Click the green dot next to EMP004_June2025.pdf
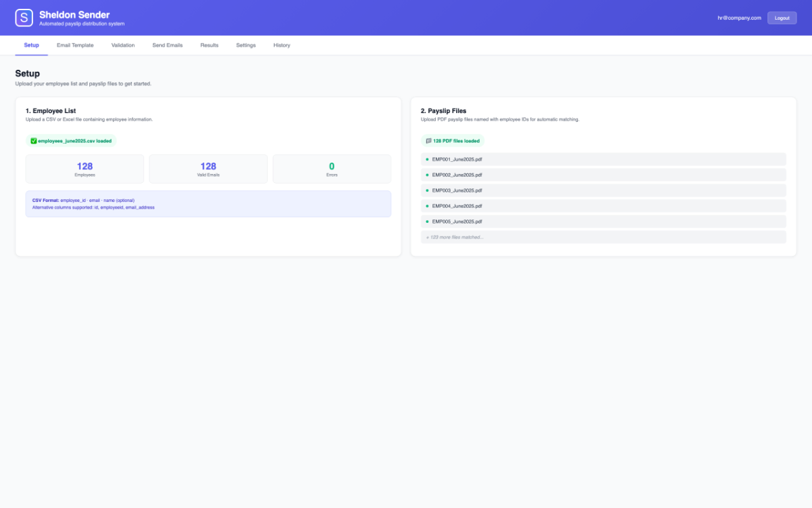 (427, 206)
